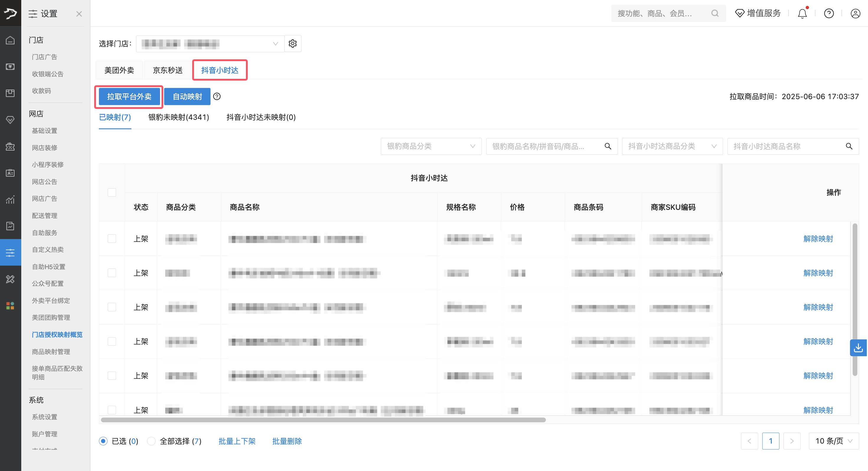Screen dimensions: 868x471
Task: Click the auto-mapping help question icon
Action: pyautogui.click(x=217, y=97)
